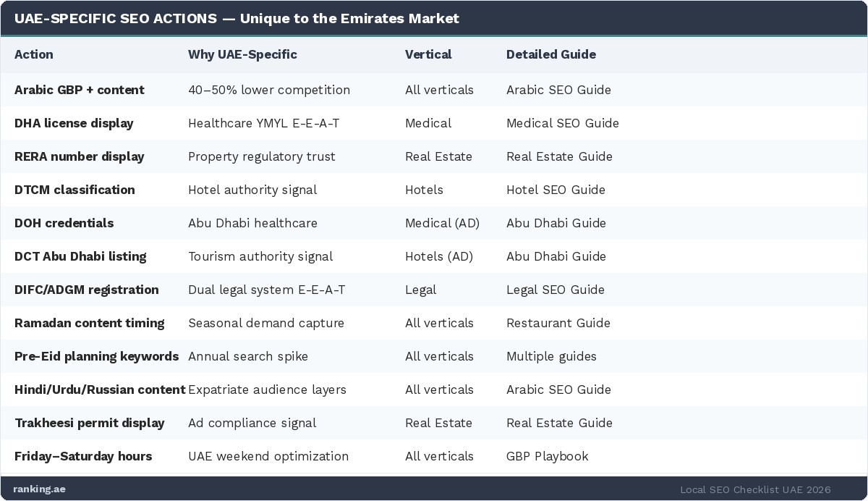The image size is (868, 501).
Task: Click the Detailed Guide column header
Action: point(550,54)
